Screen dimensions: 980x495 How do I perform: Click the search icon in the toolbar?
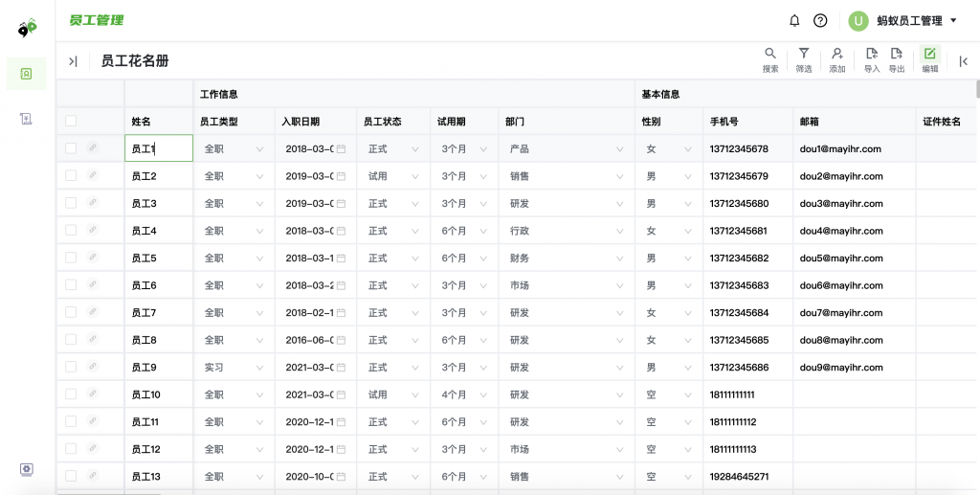coord(770,55)
